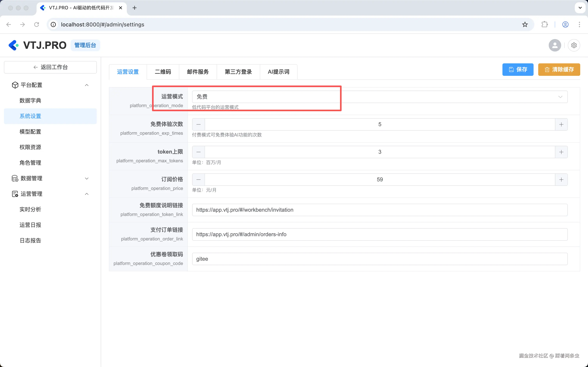The image size is (588, 367).
Task: Click the VTJ.PRO logo icon
Action: point(14,45)
